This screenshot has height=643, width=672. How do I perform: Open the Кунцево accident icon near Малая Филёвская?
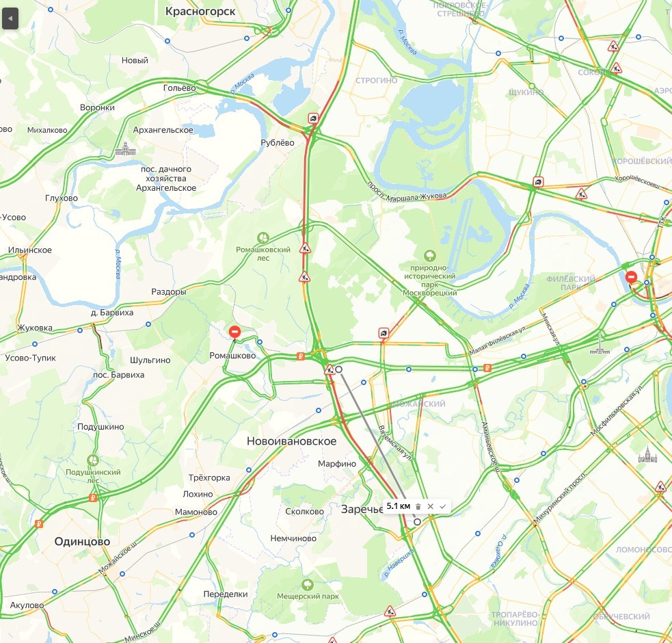[x=384, y=333]
